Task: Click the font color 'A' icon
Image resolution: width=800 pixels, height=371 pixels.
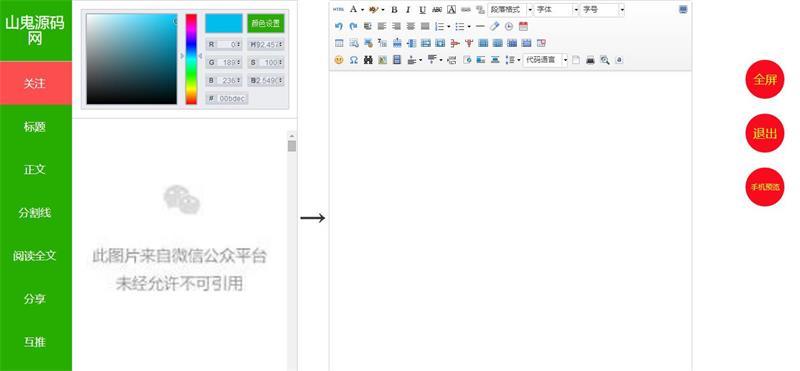Action: (x=353, y=9)
